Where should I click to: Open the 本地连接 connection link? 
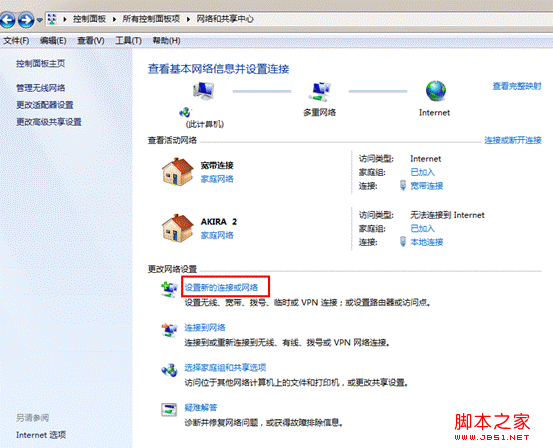tap(426, 242)
